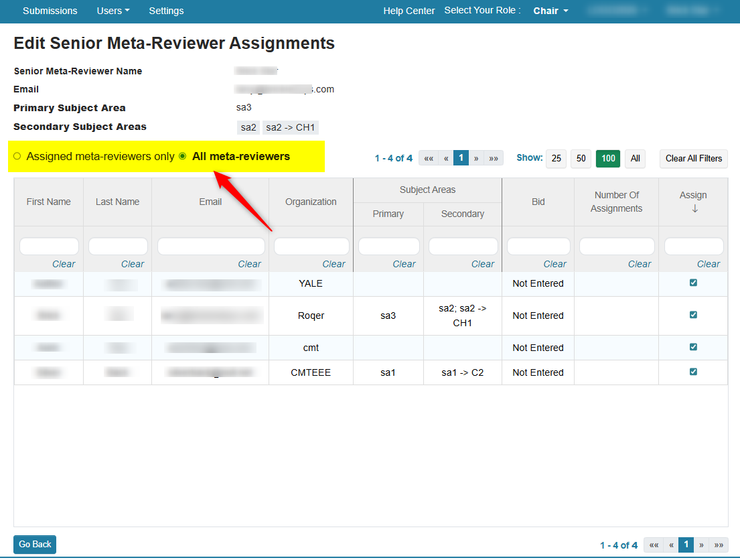Click the bottom next-page » pagination icon

coord(701,545)
